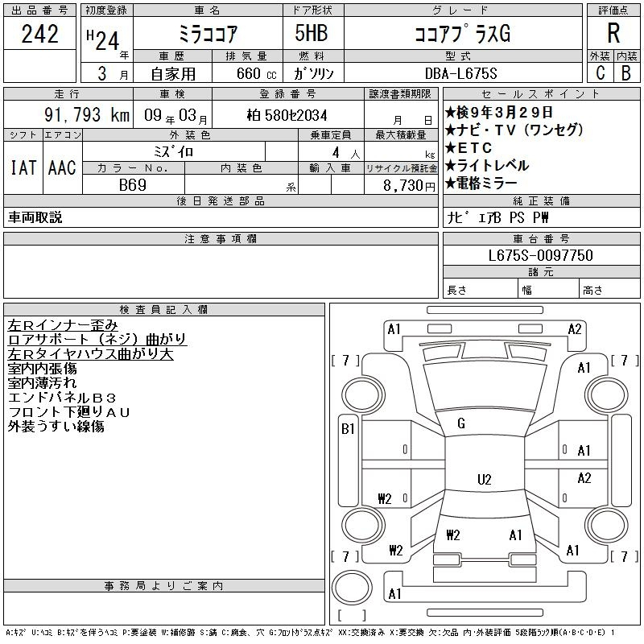This screenshot has width=644, height=644.
Task: Select sales point ★検9年3月29日
Action: point(499,112)
